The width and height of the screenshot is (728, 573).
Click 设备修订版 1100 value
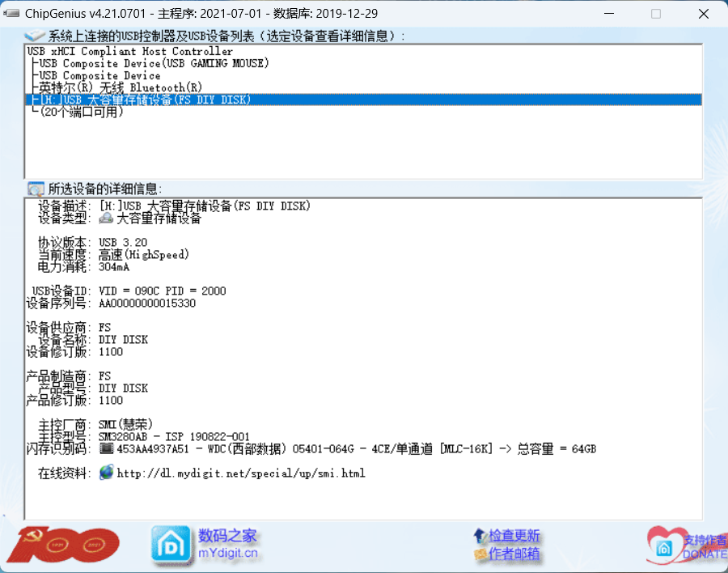click(111, 352)
